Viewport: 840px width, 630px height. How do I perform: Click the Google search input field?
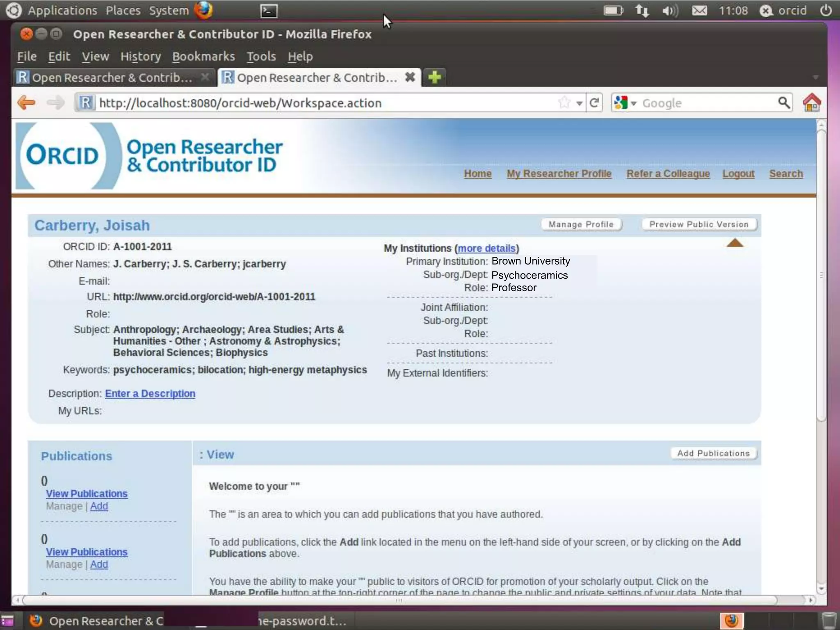click(705, 103)
